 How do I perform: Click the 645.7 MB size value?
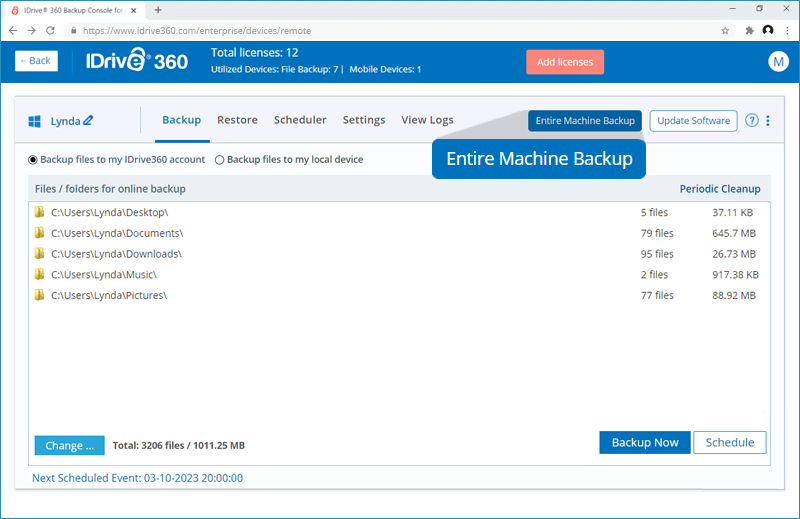tap(734, 233)
